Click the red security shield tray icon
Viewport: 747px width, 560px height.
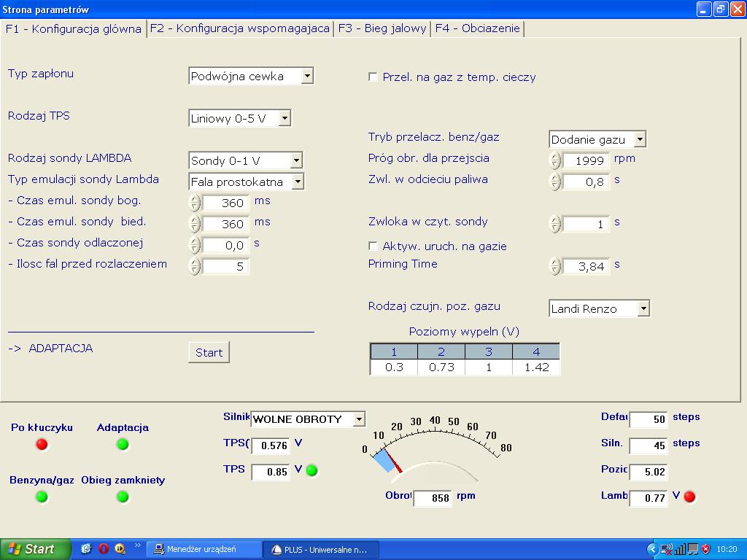(x=705, y=549)
